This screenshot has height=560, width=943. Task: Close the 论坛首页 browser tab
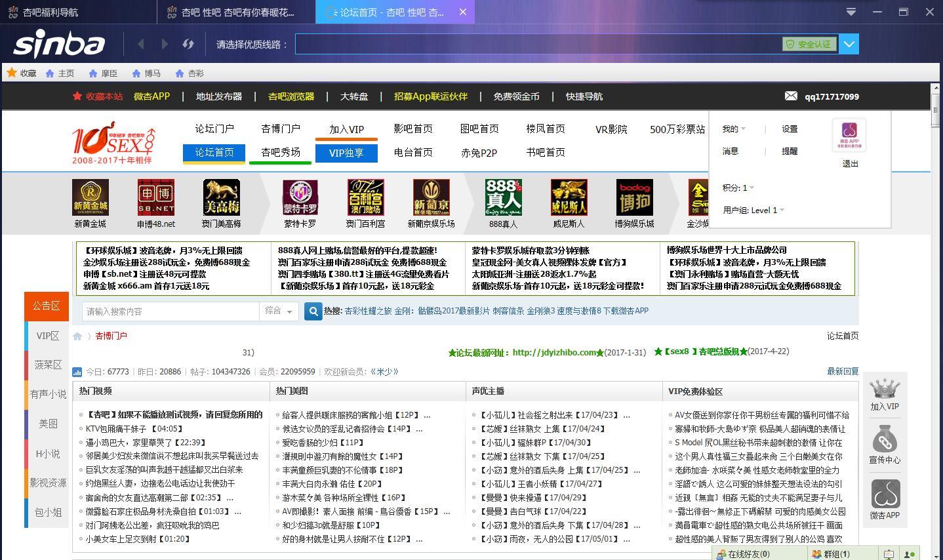pos(463,12)
